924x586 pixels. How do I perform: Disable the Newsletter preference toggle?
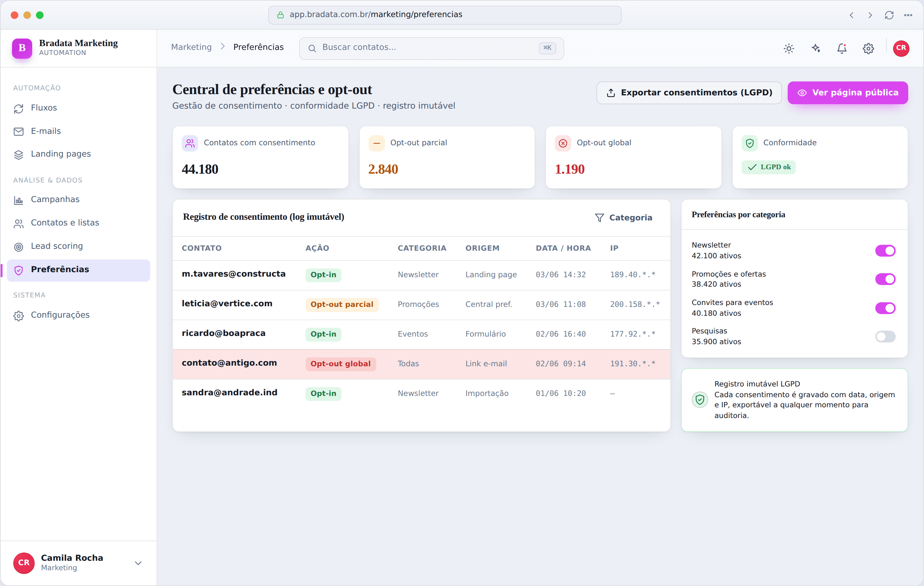click(x=885, y=250)
